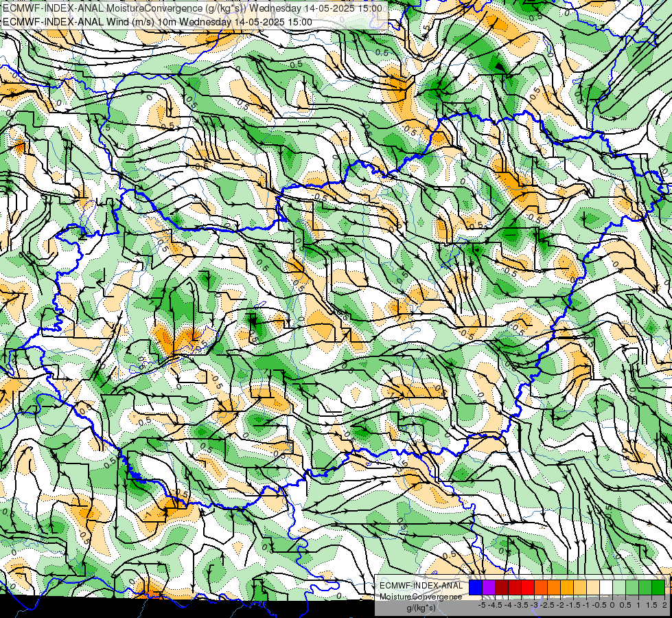Click legend label 'MoistureConvergence'

pyautogui.click(x=421, y=597)
